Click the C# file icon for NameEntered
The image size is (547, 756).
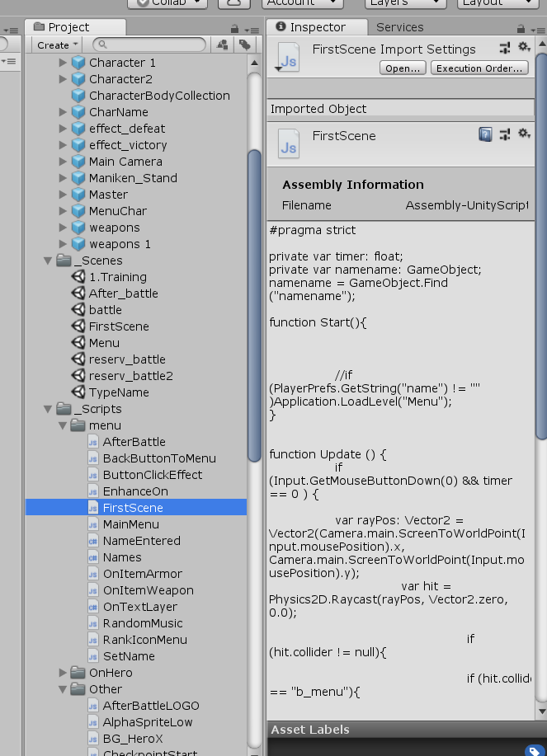[93, 541]
